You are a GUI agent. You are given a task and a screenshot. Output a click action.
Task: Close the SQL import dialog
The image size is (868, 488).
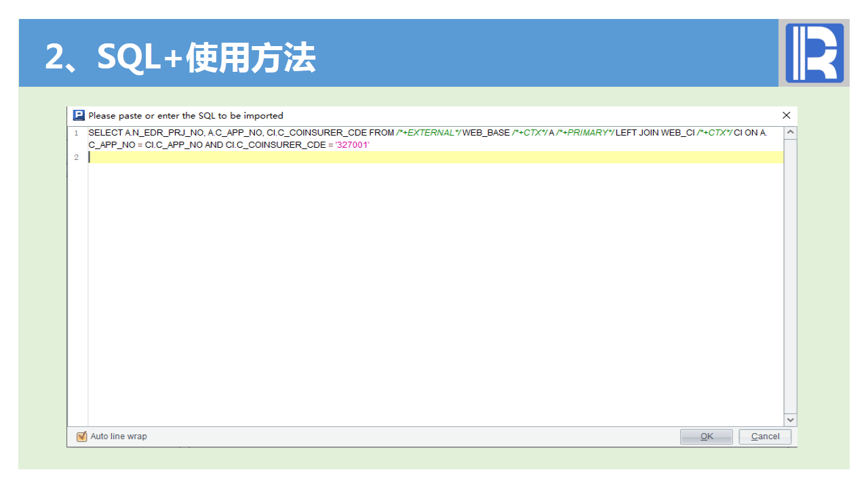click(786, 115)
